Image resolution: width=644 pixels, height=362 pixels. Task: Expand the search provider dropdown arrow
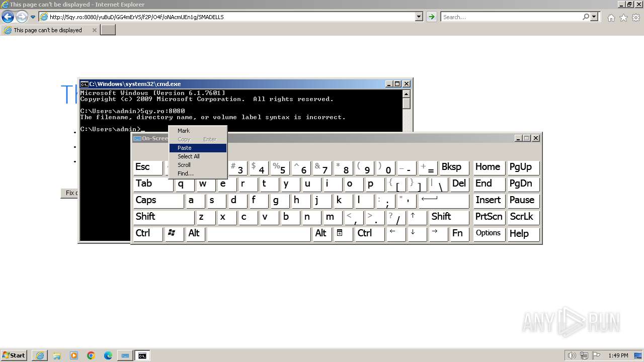(x=595, y=17)
